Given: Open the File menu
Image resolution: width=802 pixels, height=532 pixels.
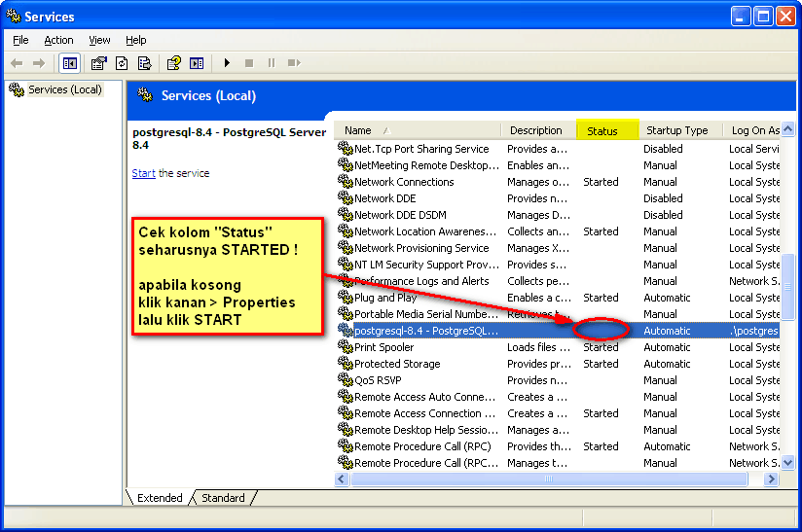Looking at the screenshot, I should pos(20,40).
